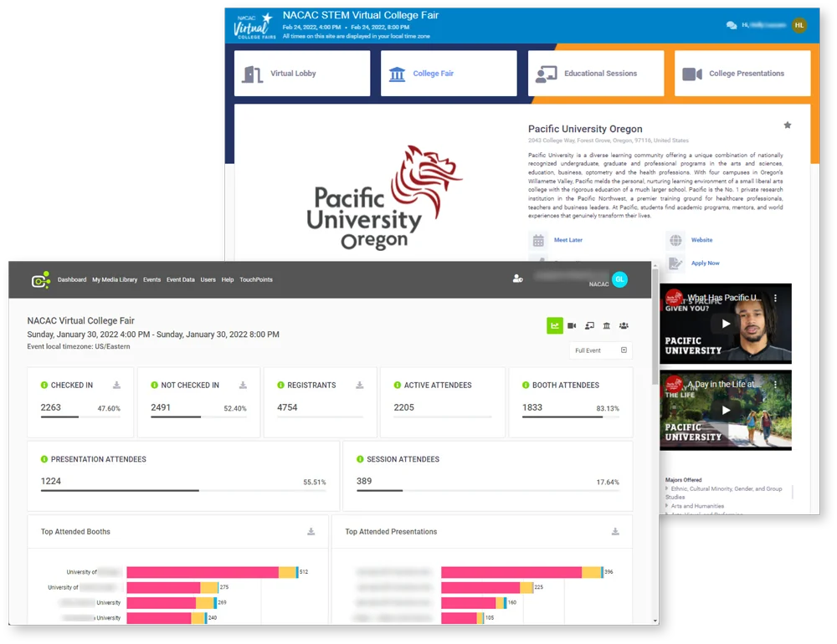Click the NACAC Virtual College Fairs logo
This screenshot has width=837, height=644.
(x=254, y=26)
